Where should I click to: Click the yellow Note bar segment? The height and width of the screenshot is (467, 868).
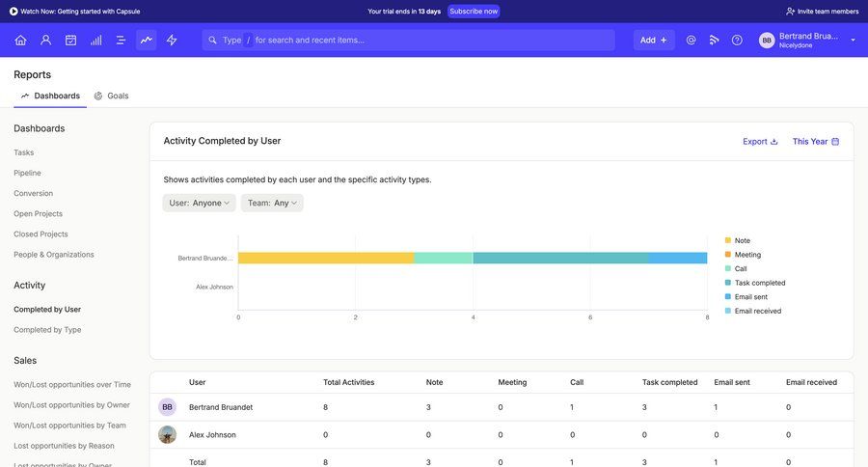point(325,258)
